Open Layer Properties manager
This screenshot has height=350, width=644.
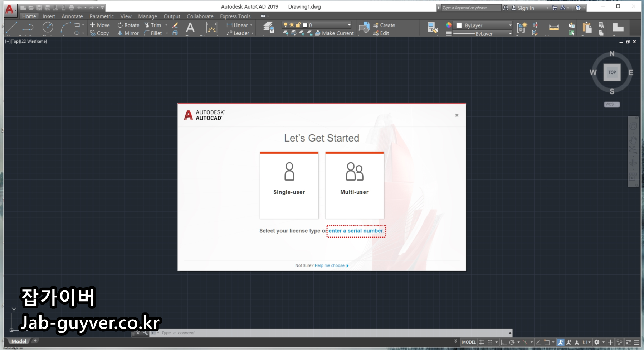[x=269, y=28]
